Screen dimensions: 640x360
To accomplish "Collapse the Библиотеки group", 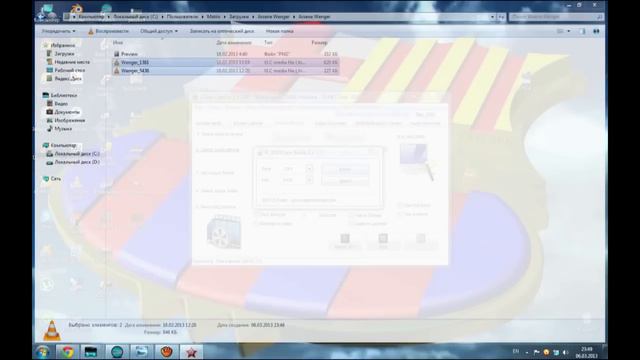I will point(60,95).
